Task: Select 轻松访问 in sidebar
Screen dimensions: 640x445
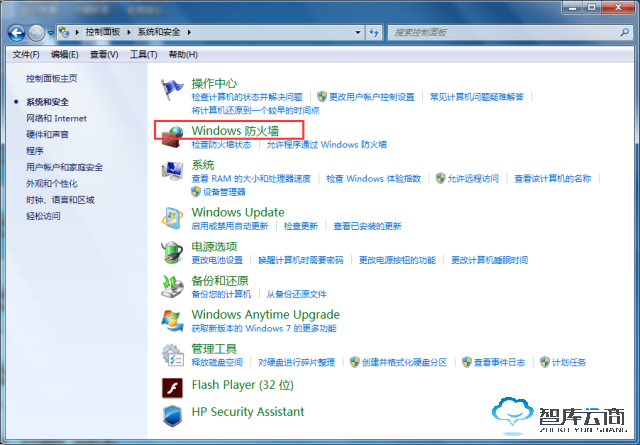Action: click(x=43, y=216)
